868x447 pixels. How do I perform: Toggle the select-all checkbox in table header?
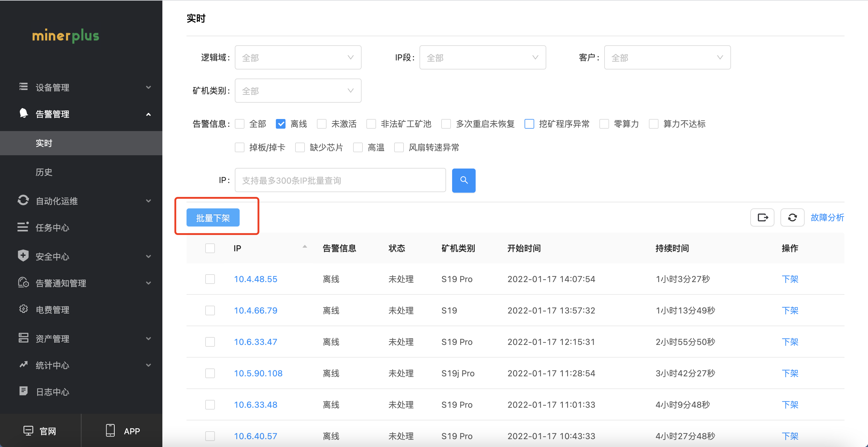pos(210,249)
